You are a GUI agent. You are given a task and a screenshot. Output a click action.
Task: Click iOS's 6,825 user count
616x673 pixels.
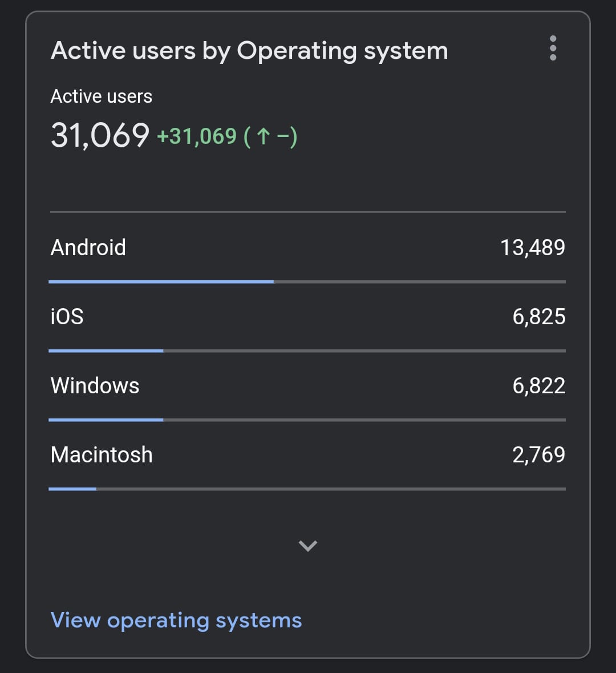click(538, 317)
